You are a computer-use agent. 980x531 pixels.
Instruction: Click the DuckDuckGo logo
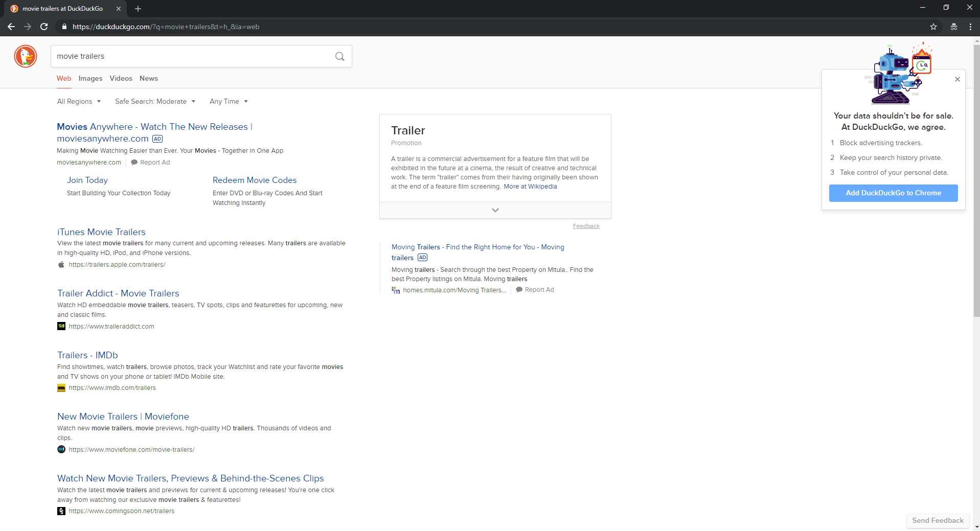pos(25,56)
